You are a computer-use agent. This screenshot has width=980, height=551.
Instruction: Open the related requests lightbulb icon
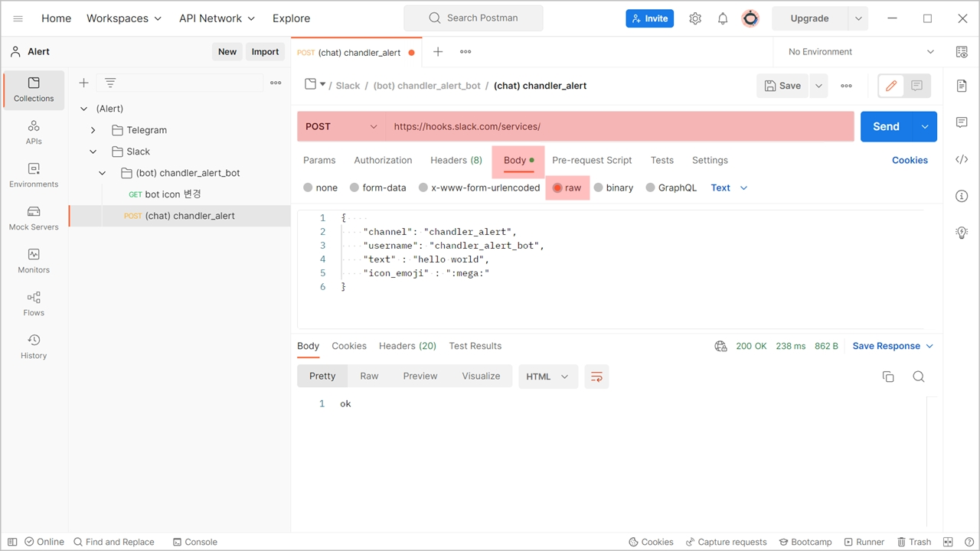coord(962,233)
